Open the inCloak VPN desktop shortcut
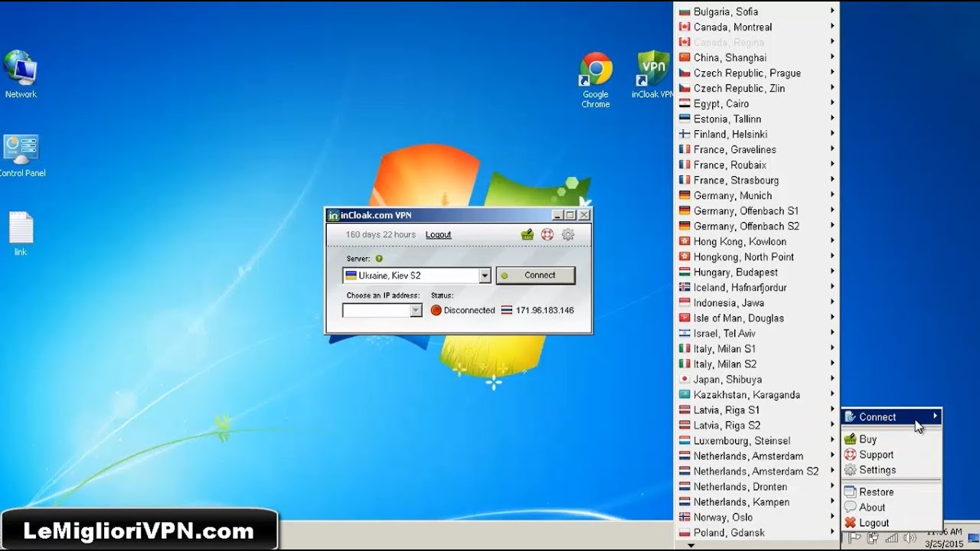Image resolution: width=980 pixels, height=551 pixels. [x=652, y=75]
